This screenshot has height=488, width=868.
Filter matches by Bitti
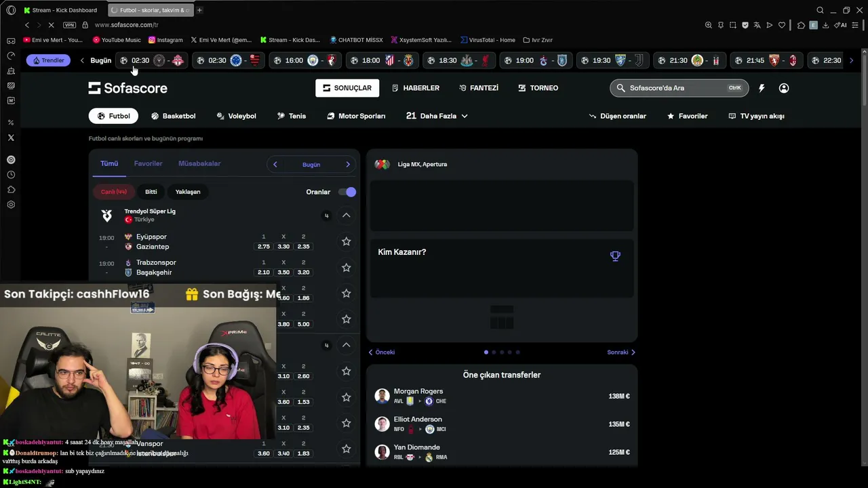tap(151, 192)
